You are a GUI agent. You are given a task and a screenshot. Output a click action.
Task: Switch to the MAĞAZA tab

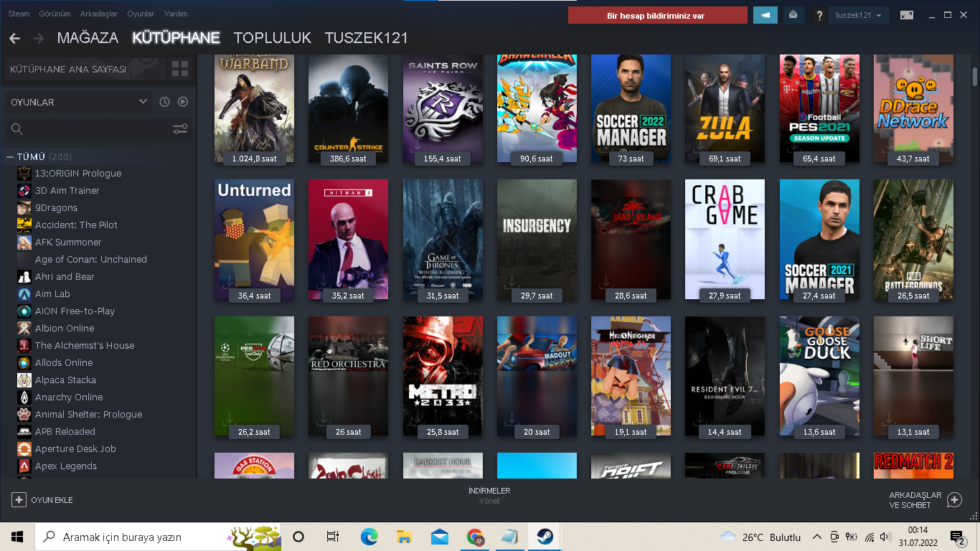pyautogui.click(x=88, y=38)
